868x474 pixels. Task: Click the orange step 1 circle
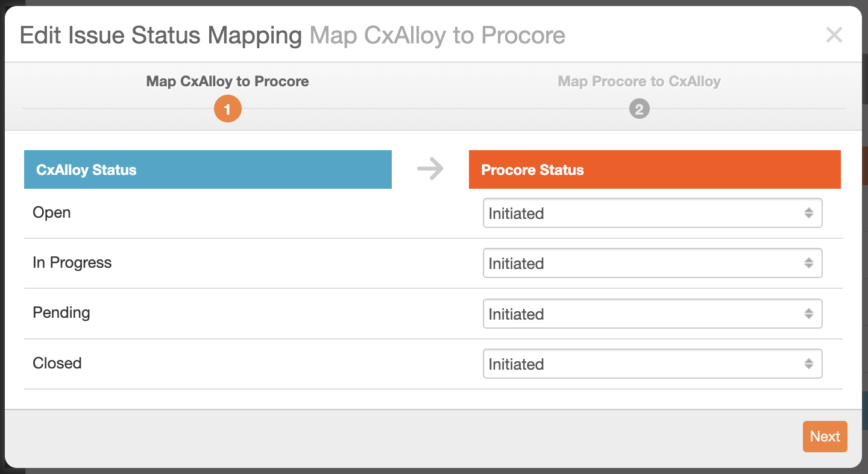pos(228,110)
